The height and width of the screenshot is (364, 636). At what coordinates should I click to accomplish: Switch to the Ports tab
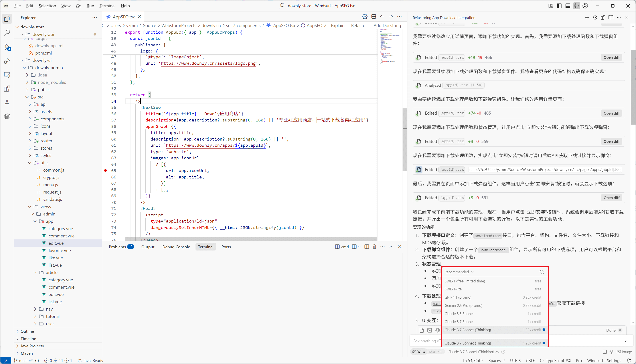pos(226,247)
